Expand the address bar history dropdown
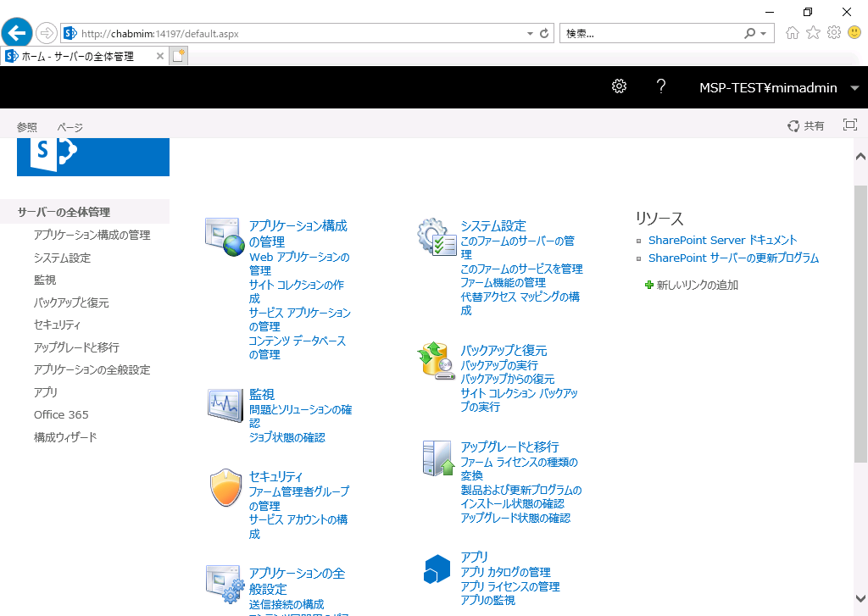Screen dimensions: 868x616 tap(530, 34)
